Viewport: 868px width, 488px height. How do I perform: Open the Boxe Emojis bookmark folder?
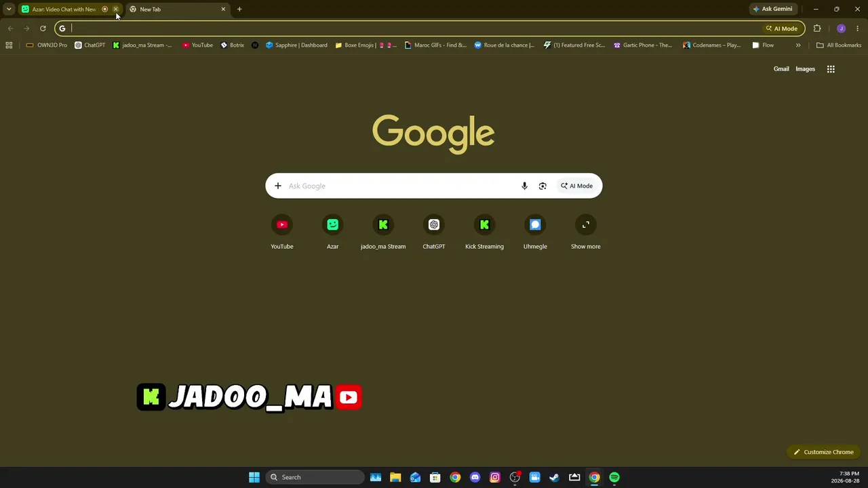365,45
